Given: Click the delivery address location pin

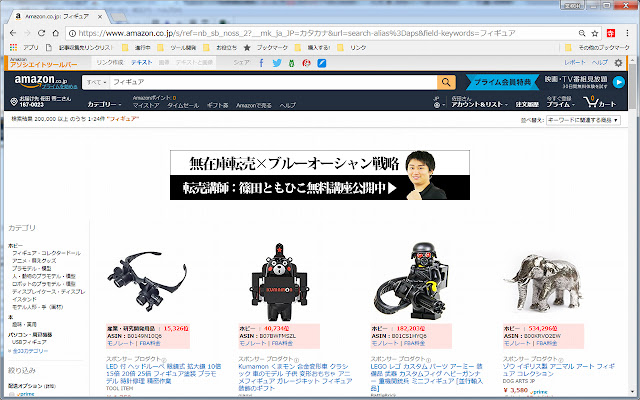Looking at the screenshot, I should (13, 102).
